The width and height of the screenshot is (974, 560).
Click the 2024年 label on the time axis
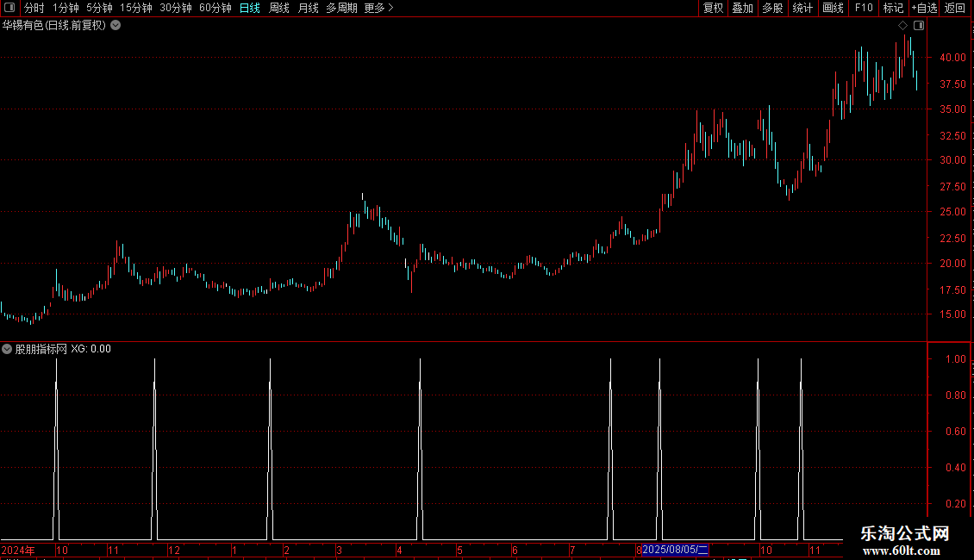(x=18, y=550)
